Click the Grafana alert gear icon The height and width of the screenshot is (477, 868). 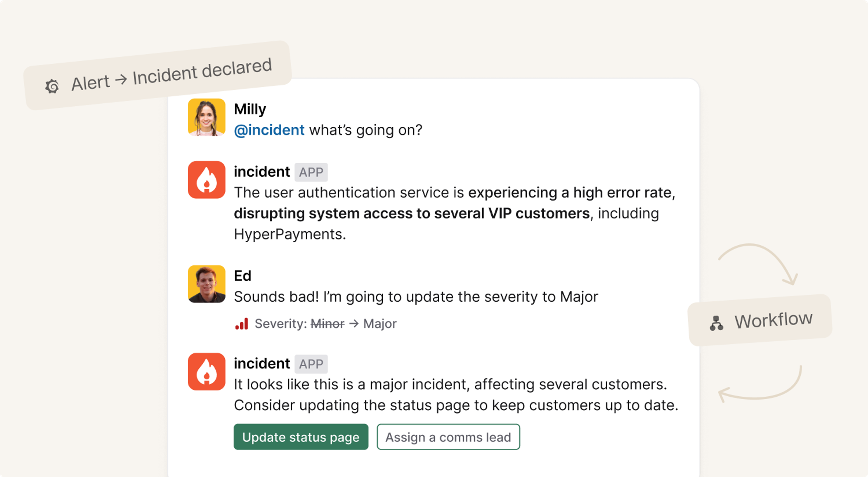52,86
